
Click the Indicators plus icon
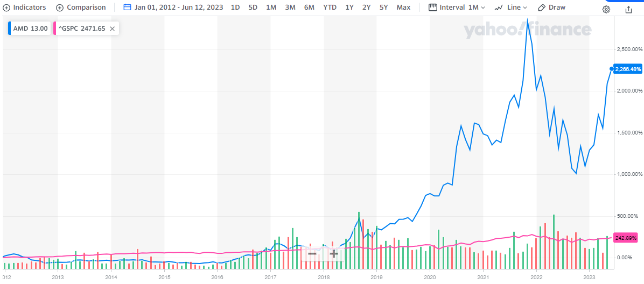tap(6, 8)
